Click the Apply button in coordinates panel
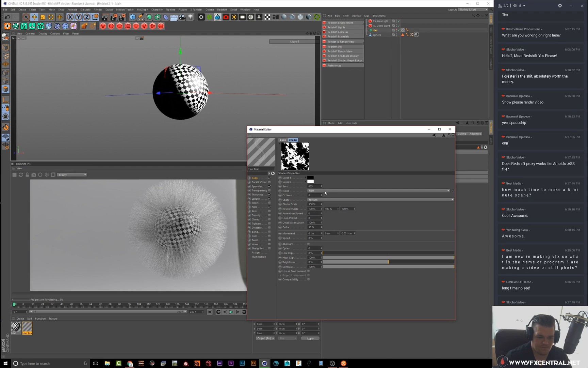Viewport: 588px width, 368px height. [x=310, y=338]
